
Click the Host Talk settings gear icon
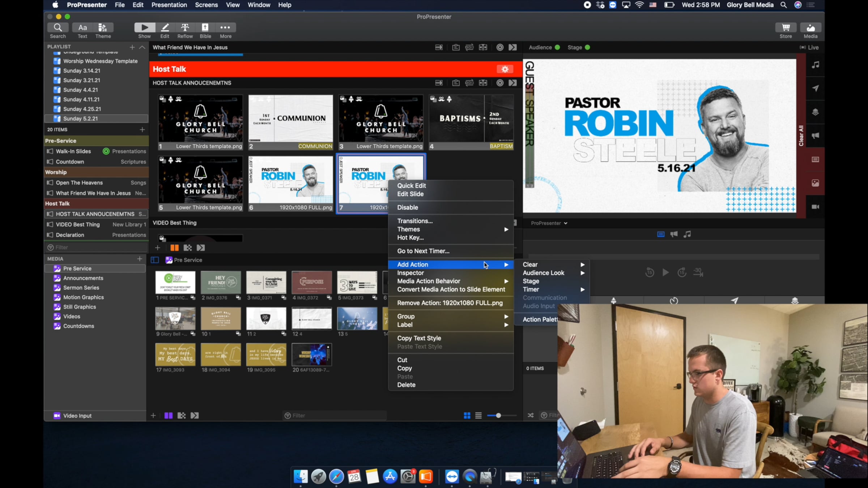click(x=505, y=69)
